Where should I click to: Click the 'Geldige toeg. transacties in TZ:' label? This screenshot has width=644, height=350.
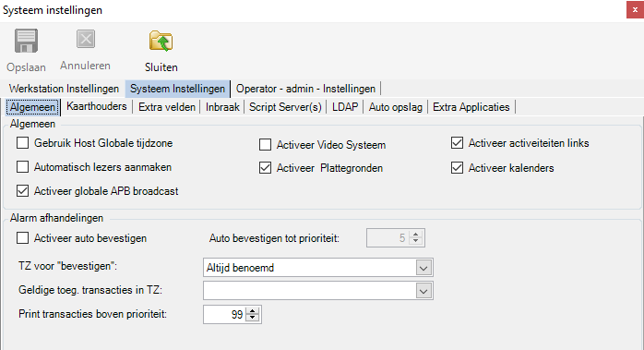pyautogui.click(x=90, y=290)
